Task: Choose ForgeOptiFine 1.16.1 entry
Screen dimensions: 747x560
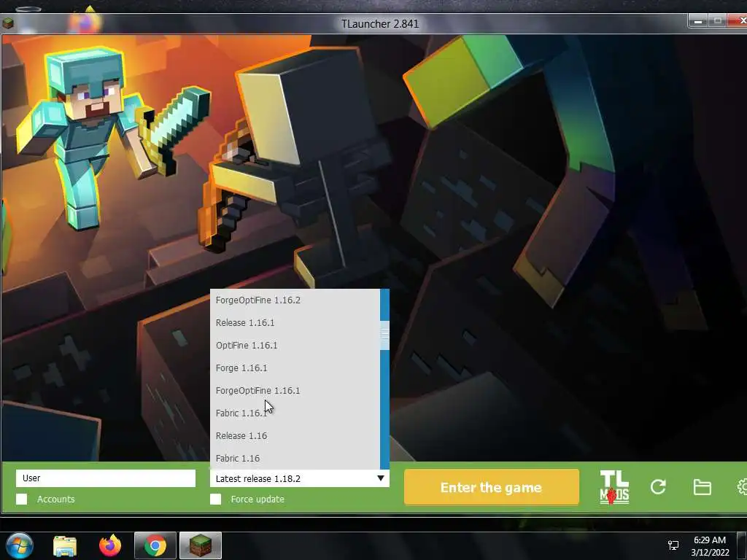Action: coord(295,391)
